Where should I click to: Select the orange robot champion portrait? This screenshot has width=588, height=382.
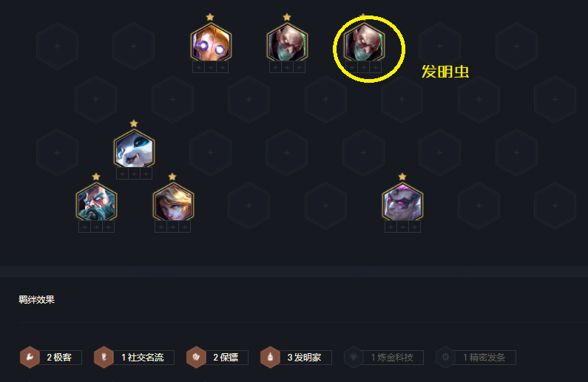coord(211,42)
